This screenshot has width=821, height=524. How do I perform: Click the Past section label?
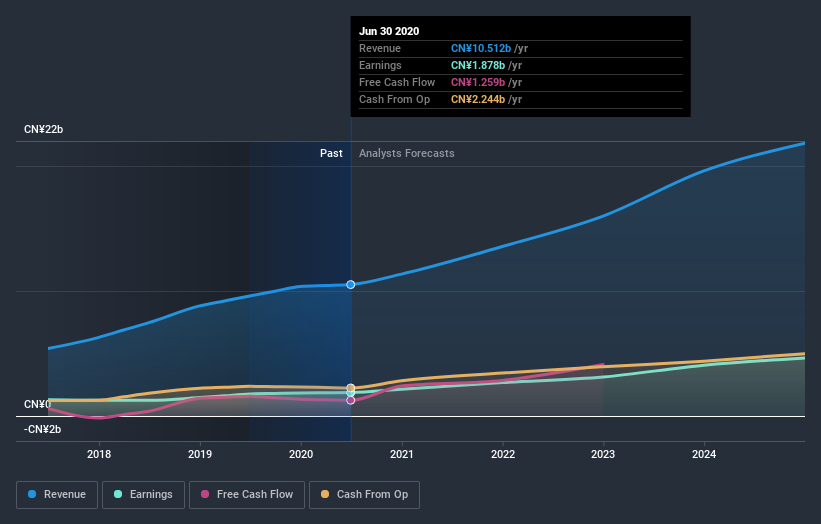[331, 153]
